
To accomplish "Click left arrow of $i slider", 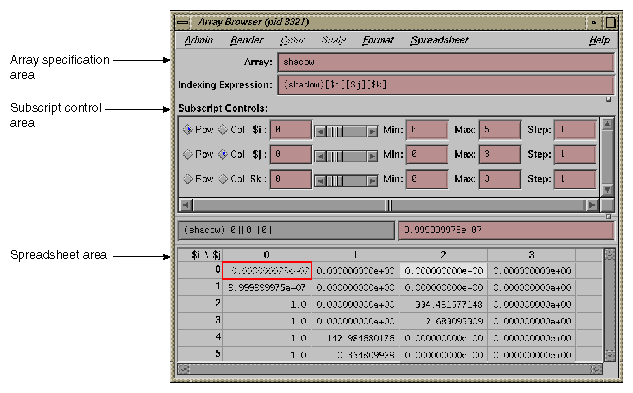I will 320,131.
